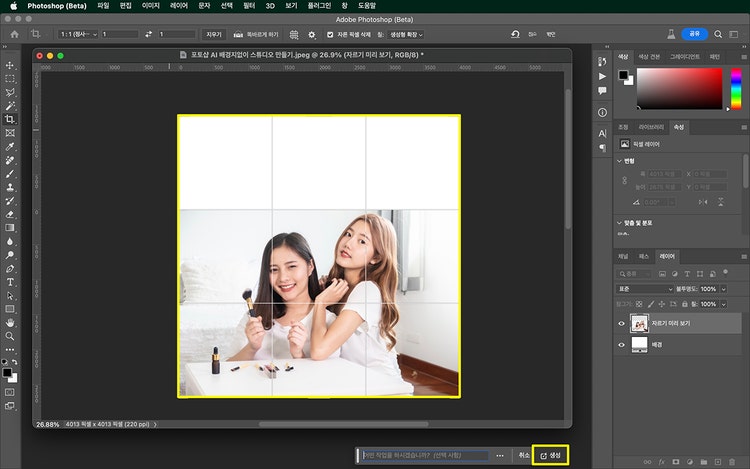This screenshot has height=469, width=750.
Task: Open crop settings gear icon
Action: coord(311,34)
